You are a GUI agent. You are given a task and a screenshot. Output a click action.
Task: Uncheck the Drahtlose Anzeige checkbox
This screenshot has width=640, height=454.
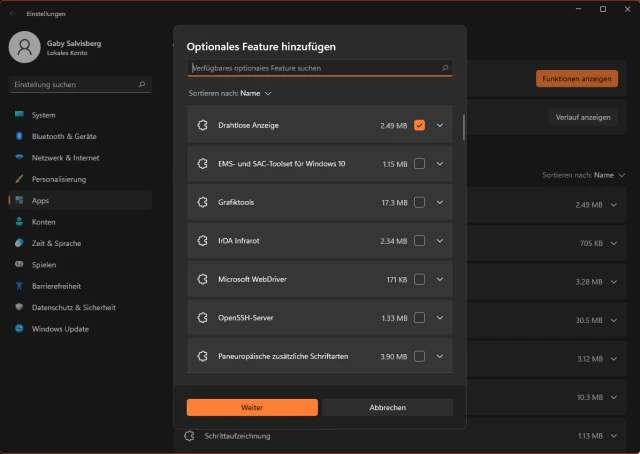tap(419, 125)
